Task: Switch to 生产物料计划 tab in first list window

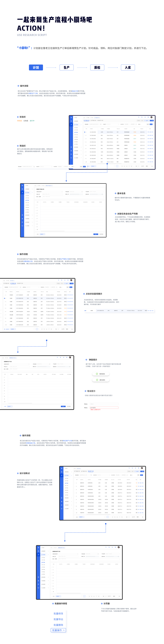Action: pos(93,120)
